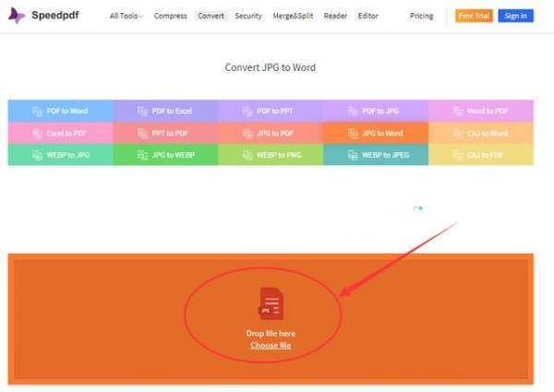Select the PDF to PPT label text
The image size is (554, 392).
(x=275, y=111)
